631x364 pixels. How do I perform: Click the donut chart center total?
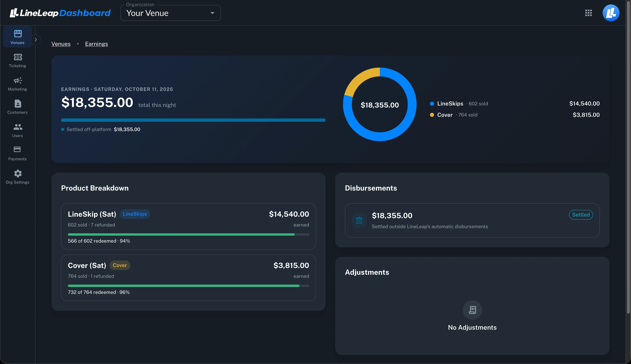[380, 105]
